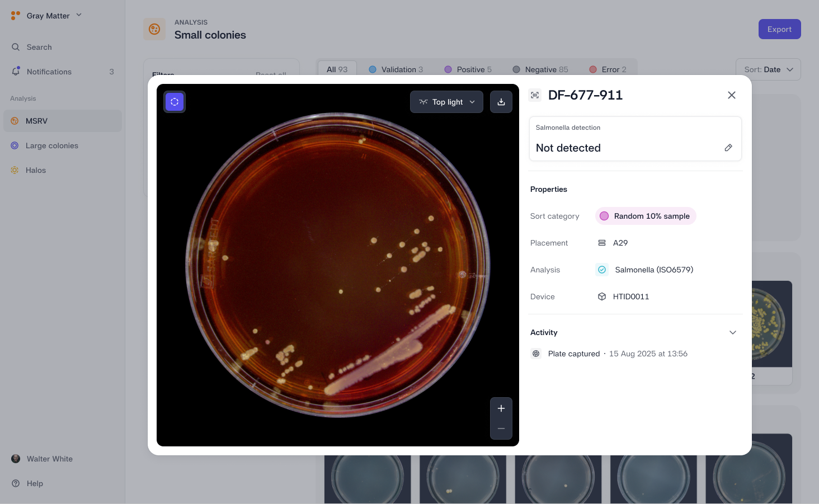Open Search in the sidebar

62,47
